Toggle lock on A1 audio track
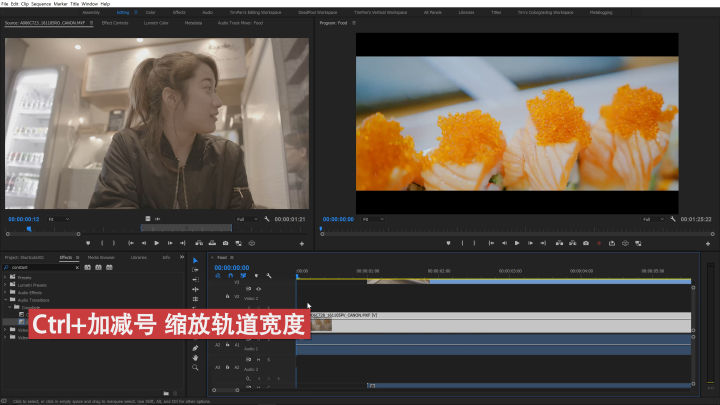Image resolution: width=720 pixels, height=405 pixels. tap(227, 345)
